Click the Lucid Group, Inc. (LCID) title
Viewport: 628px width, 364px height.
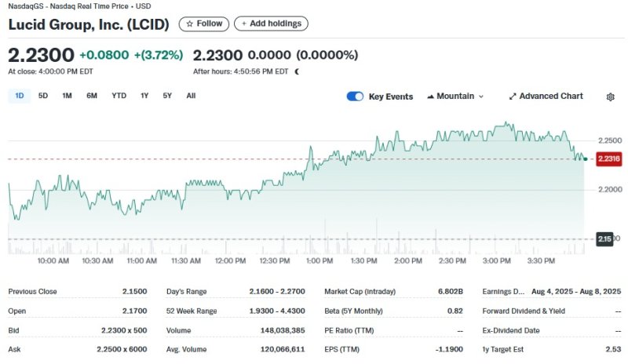(89, 24)
